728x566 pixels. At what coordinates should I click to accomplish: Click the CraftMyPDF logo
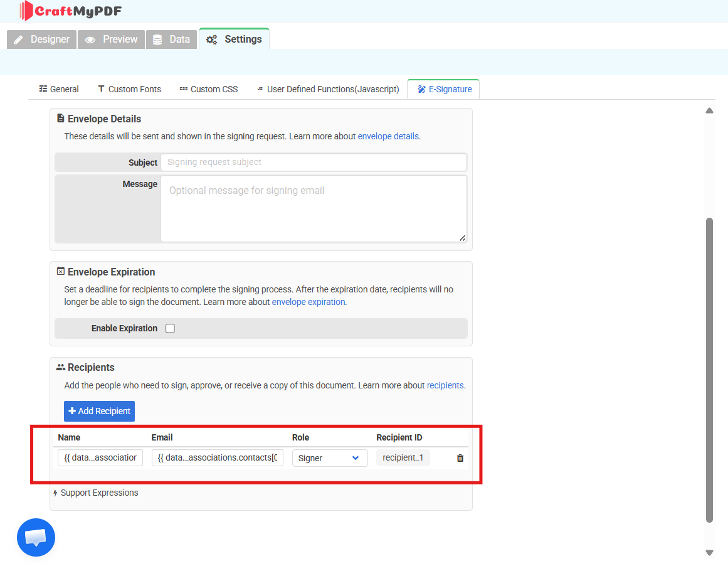click(71, 11)
